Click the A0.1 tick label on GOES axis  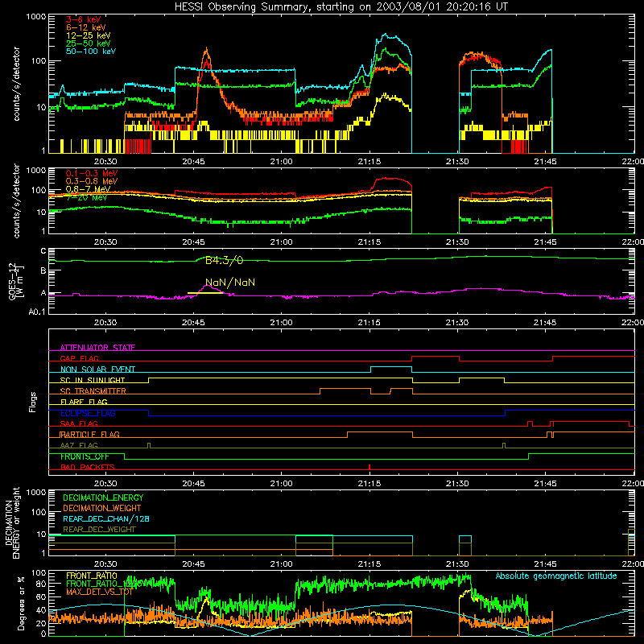tap(37, 312)
